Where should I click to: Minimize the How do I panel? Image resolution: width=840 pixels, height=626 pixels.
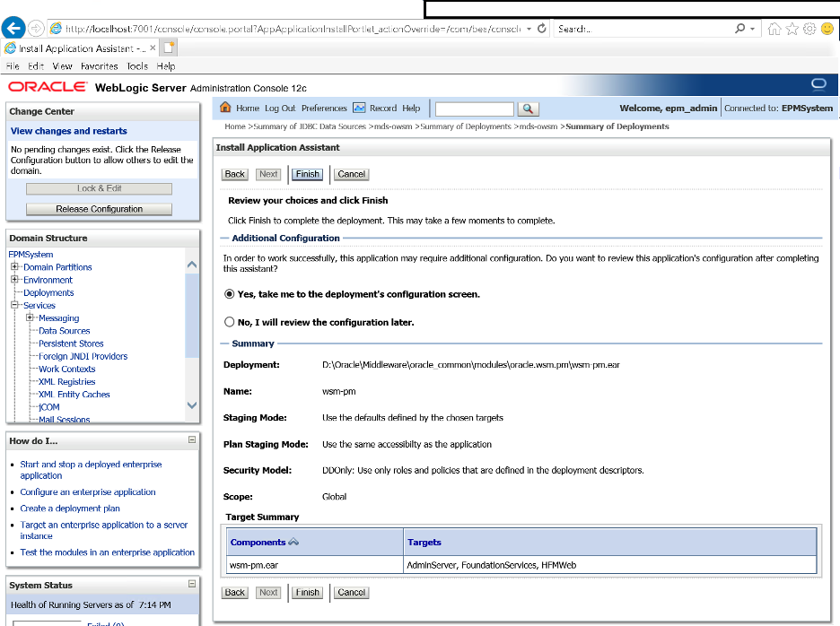pos(192,439)
